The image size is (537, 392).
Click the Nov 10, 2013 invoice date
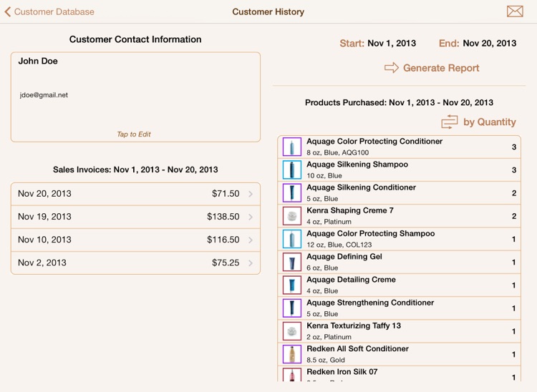(44, 240)
